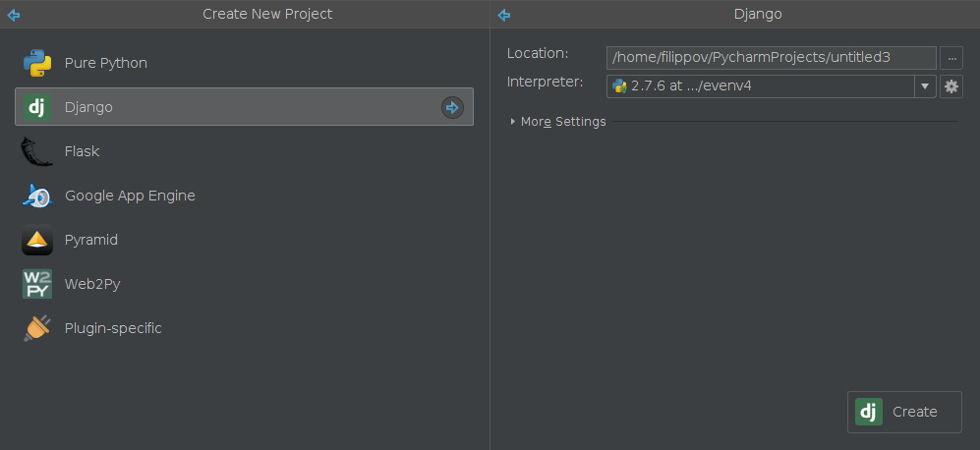Select Web2Py project type
The width and height of the screenshot is (980, 450).
(244, 284)
